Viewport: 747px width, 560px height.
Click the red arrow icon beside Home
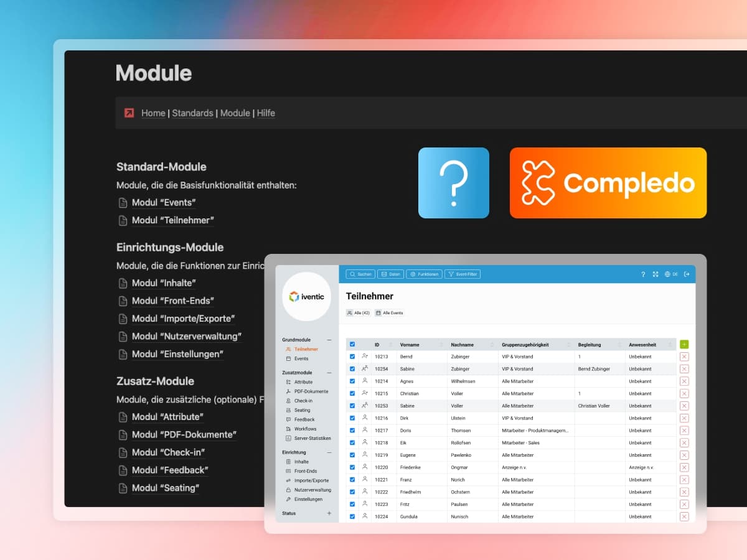[129, 113]
